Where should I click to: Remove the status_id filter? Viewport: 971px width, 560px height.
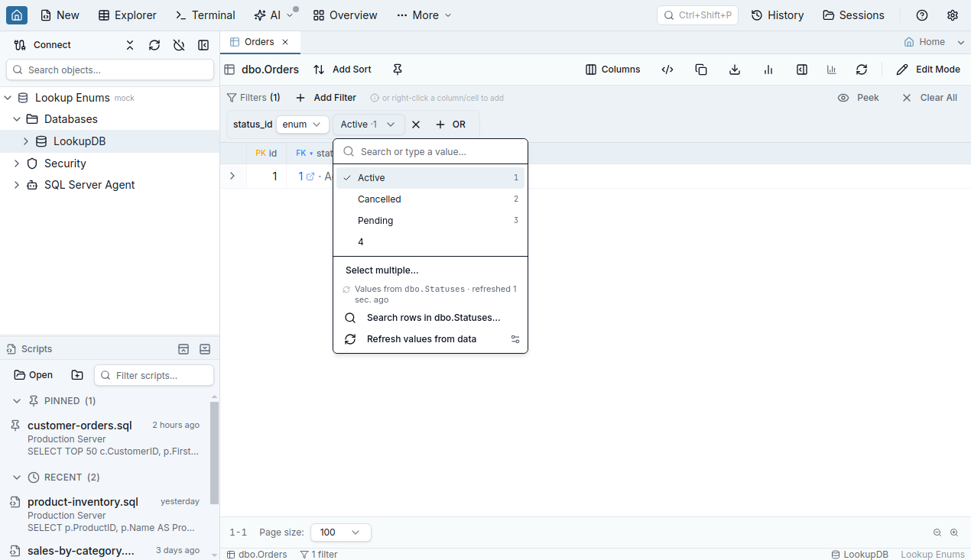416,125
